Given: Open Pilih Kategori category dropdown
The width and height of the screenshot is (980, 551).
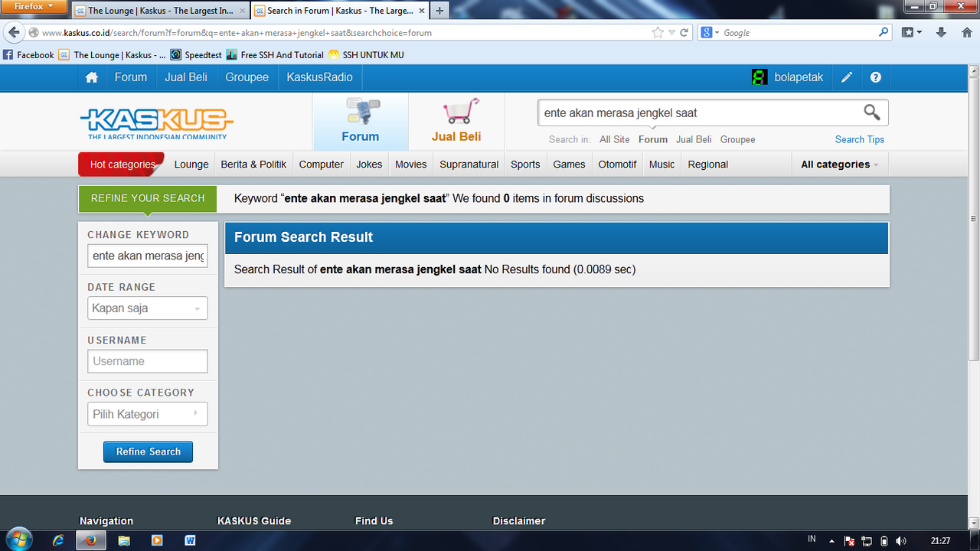Looking at the screenshot, I should click(x=147, y=414).
